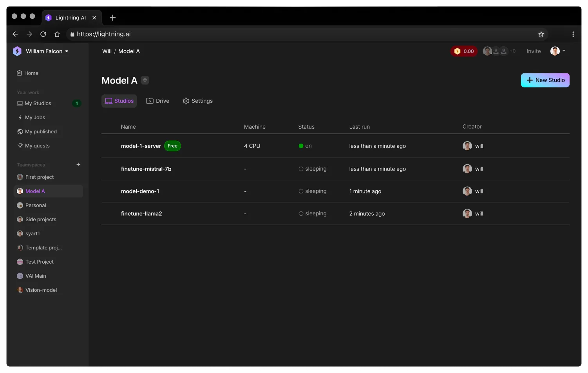Select the Lightning AI browser tab
The image size is (588, 373).
tap(71, 18)
